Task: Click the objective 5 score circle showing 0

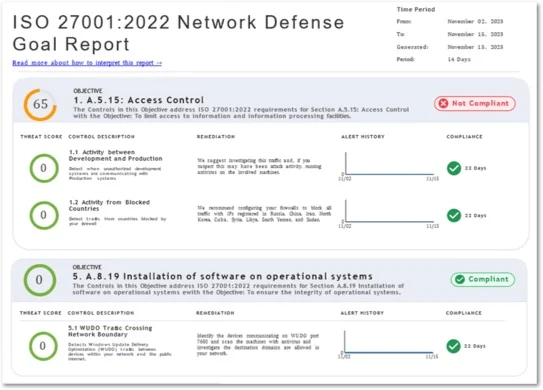Action: (x=39, y=280)
